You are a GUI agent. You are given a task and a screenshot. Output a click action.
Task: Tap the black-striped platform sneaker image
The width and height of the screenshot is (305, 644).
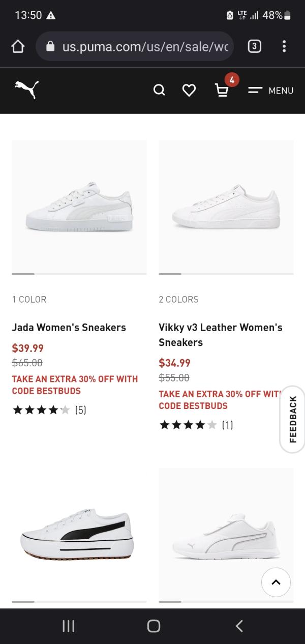[79, 534]
